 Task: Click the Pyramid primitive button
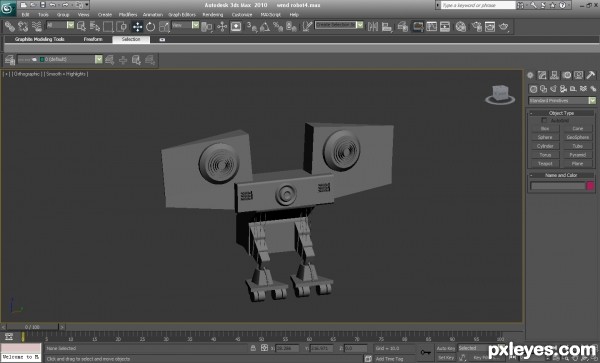pyautogui.click(x=577, y=155)
